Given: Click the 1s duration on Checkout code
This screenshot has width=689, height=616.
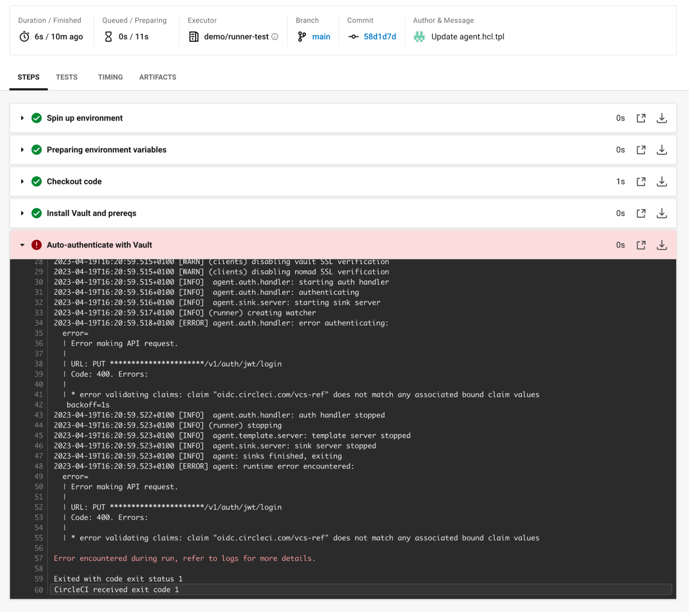Looking at the screenshot, I should [x=620, y=182].
